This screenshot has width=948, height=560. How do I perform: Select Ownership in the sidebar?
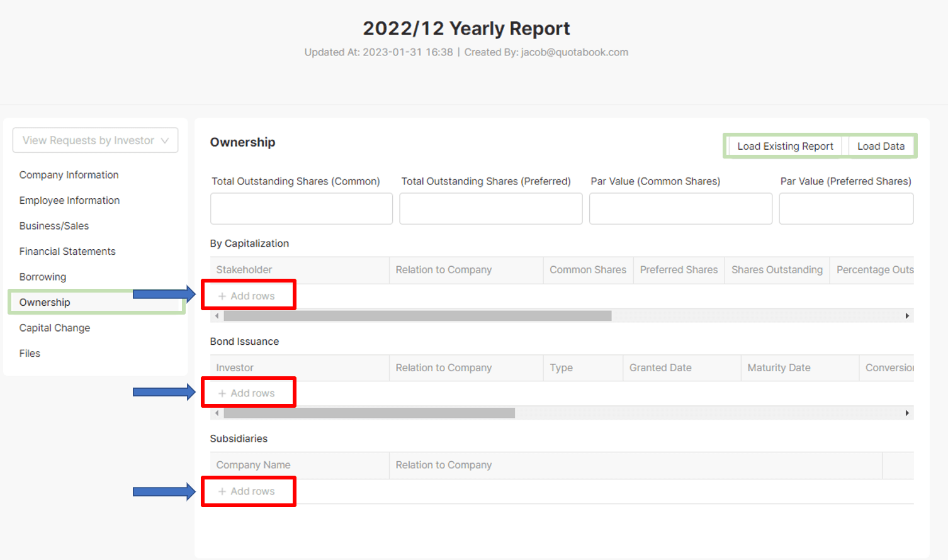[45, 302]
